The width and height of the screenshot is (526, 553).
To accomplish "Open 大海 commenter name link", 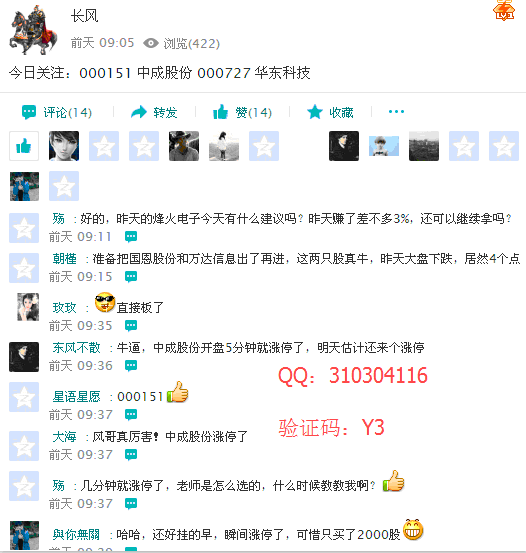I will pyautogui.click(x=65, y=437).
